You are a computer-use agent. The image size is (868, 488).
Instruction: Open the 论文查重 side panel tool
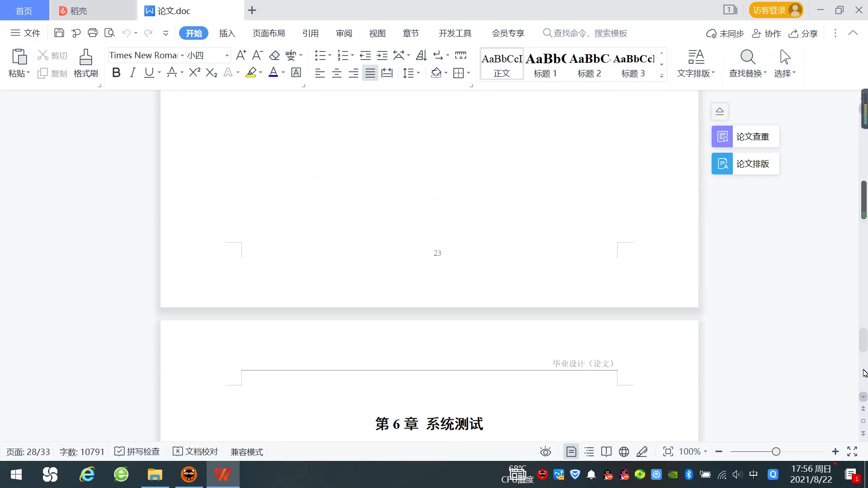745,136
